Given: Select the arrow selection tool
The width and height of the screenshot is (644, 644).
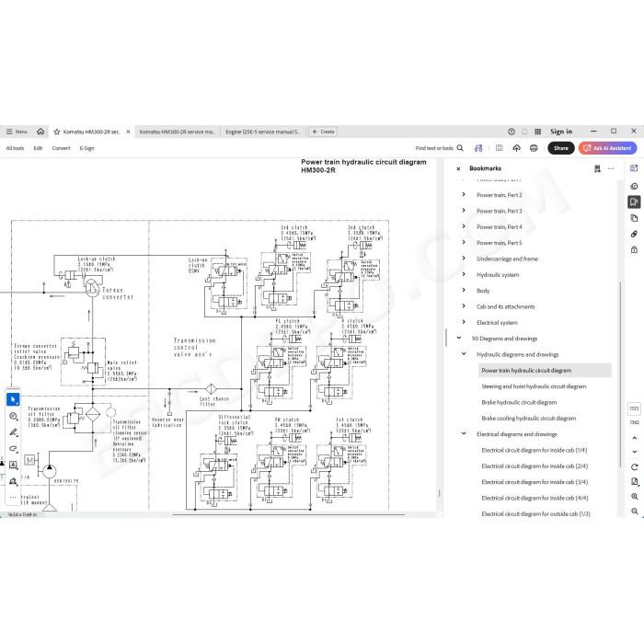Looking at the screenshot, I should pyautogui.click(x=13, y=399).
